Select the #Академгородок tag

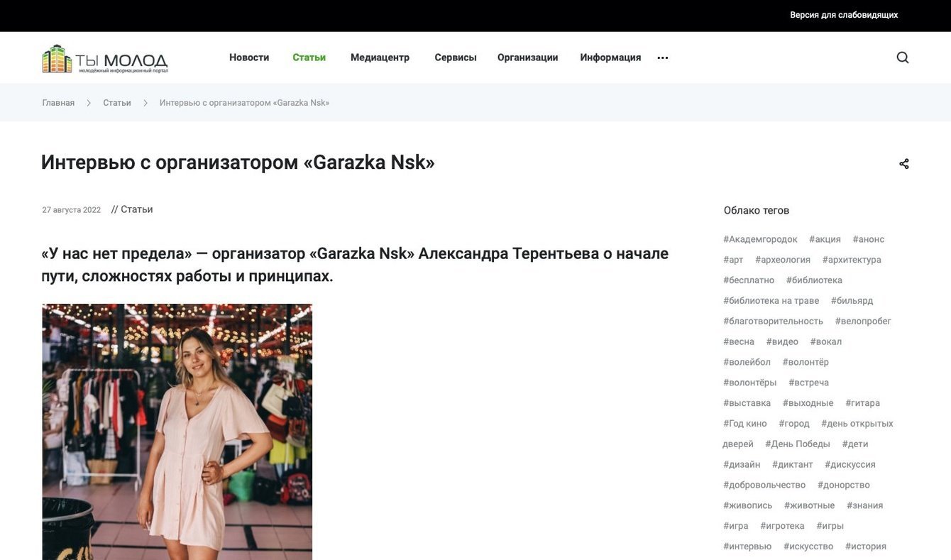[x=760, y=240]
